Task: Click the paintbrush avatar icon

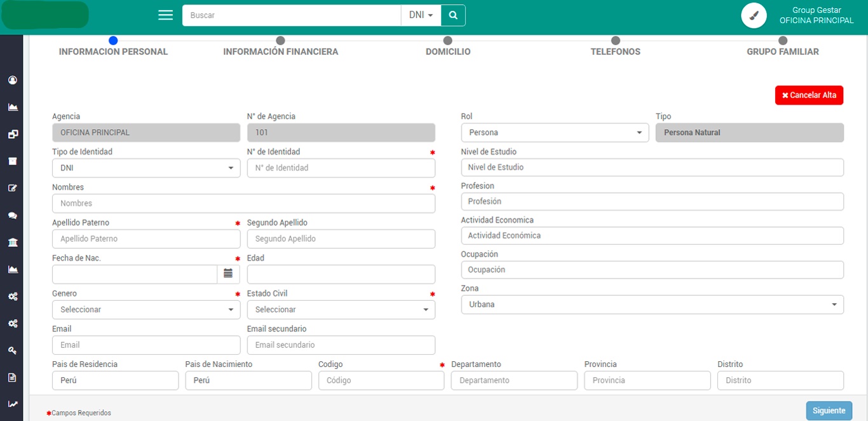Action: coord(754,15)
